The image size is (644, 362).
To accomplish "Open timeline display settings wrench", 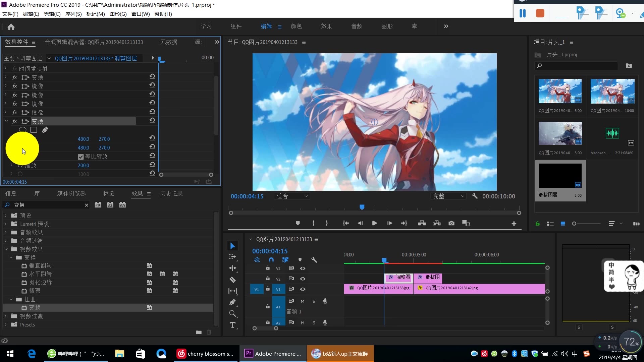I will tap(314, 260).
